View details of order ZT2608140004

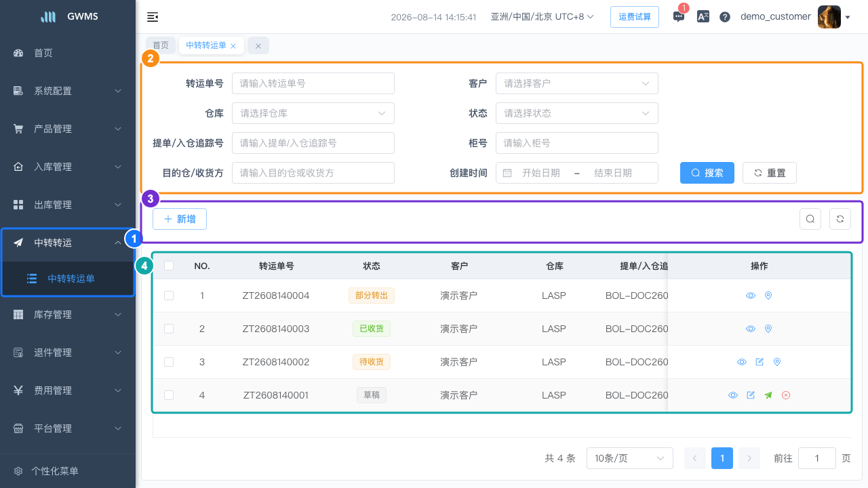pyautogui.click(x=751, y=296)
